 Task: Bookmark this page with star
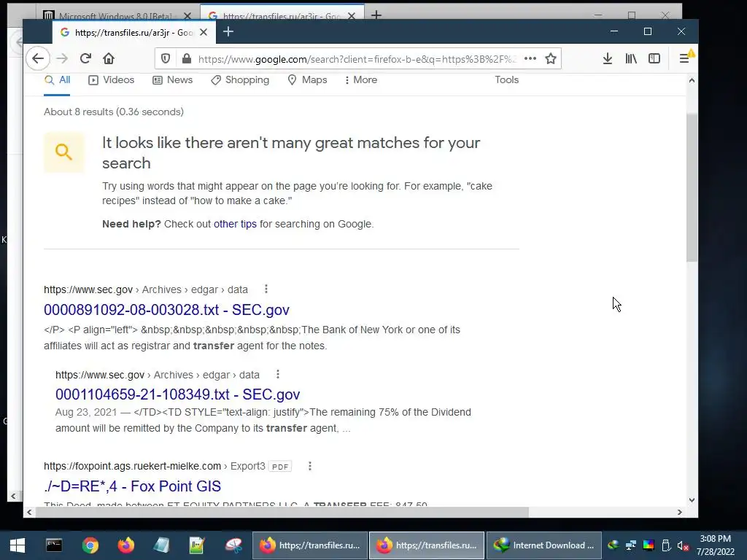click(x=551, y=58)
